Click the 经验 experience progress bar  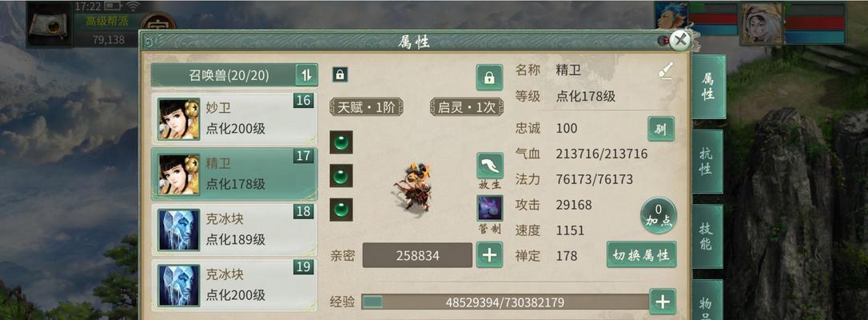504,302
